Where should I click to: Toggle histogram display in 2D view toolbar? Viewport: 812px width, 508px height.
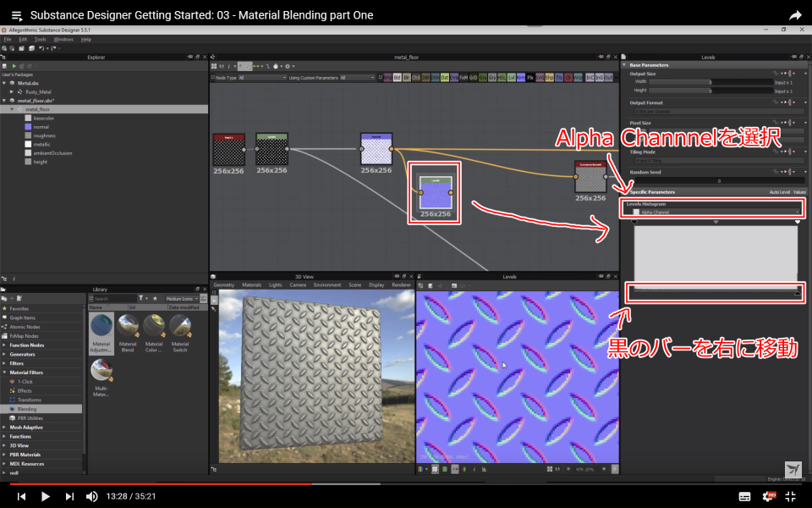pos(484,469)
